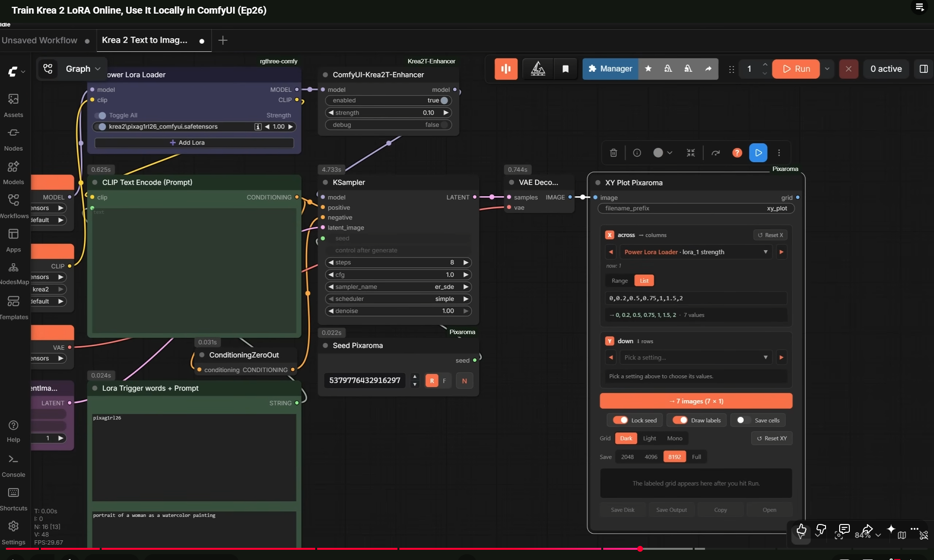The height and width of the screenshot is (560, 934).
Task: Show node info from the selection toolbar
Action: click(637, 153)
